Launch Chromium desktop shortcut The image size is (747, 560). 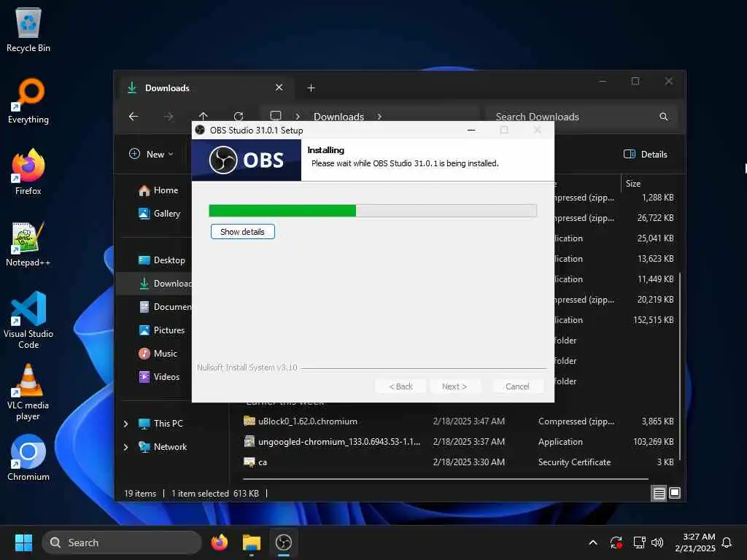coord(28,458)
